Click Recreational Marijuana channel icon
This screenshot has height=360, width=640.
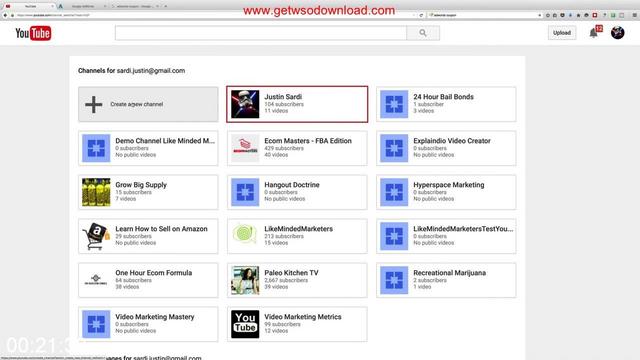(394, 280)
